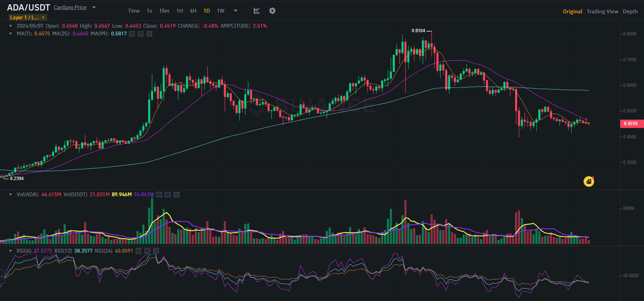Click the current price 0.4519 label

[631, 124]
